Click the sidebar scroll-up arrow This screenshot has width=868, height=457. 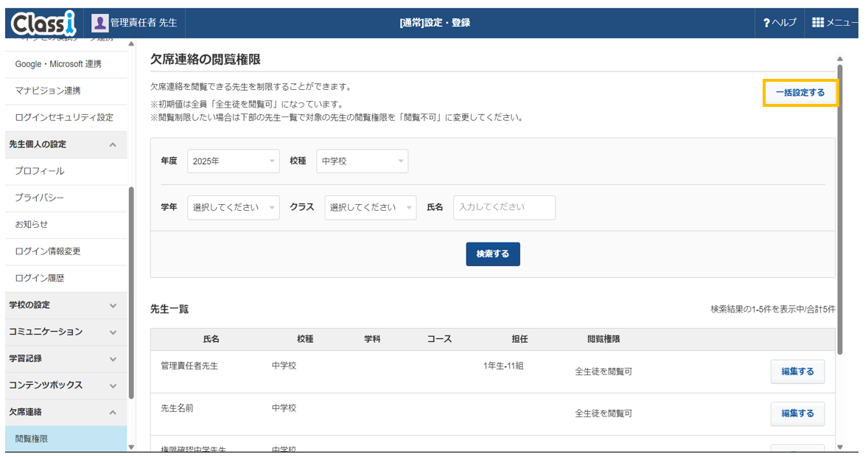tap(131, 43)
